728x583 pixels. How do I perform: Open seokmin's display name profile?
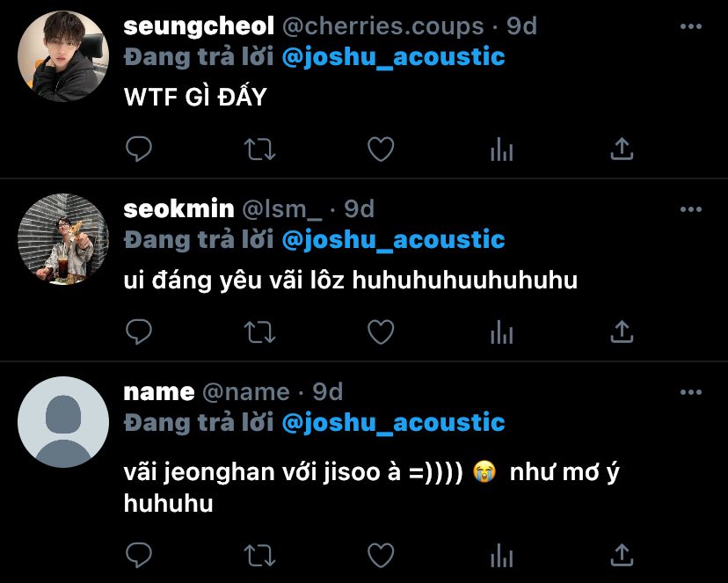[178, 209]
